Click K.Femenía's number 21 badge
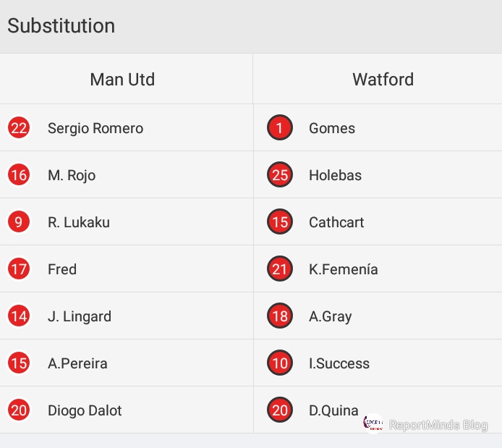The image size is (502, 448). pyautogui.click(x=280, y=269)
